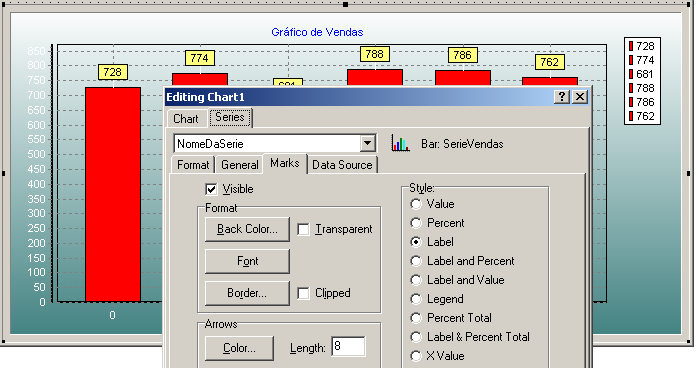Viewport: 698px width, 368px height.
Task: Open the Data Source sub-tab
Action: (x=342, y=165)
